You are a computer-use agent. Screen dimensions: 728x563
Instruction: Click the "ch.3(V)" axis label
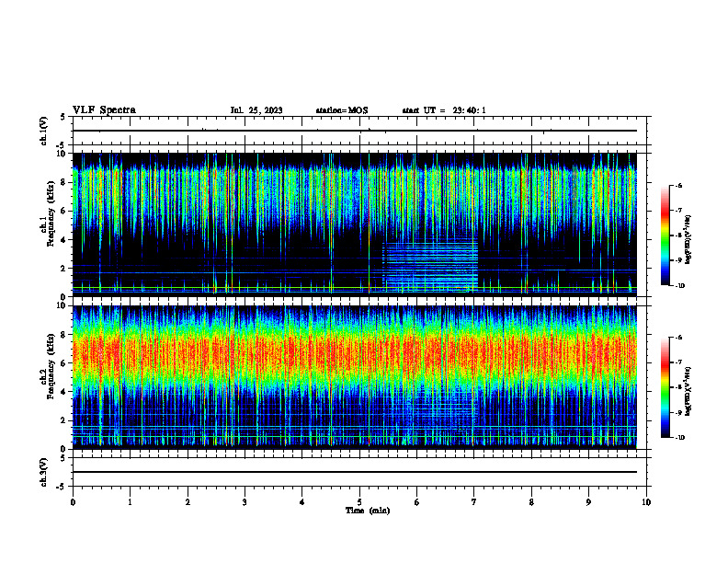tap(44, 473)
